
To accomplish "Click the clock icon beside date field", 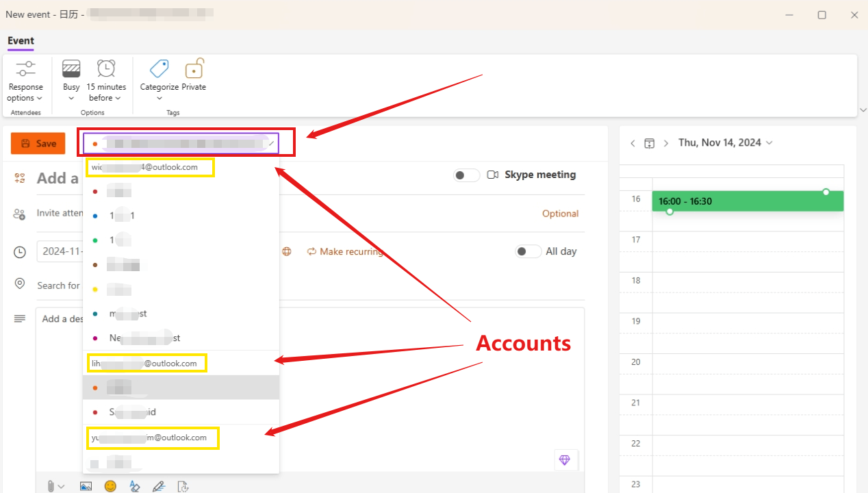I will tap(20, 252).
